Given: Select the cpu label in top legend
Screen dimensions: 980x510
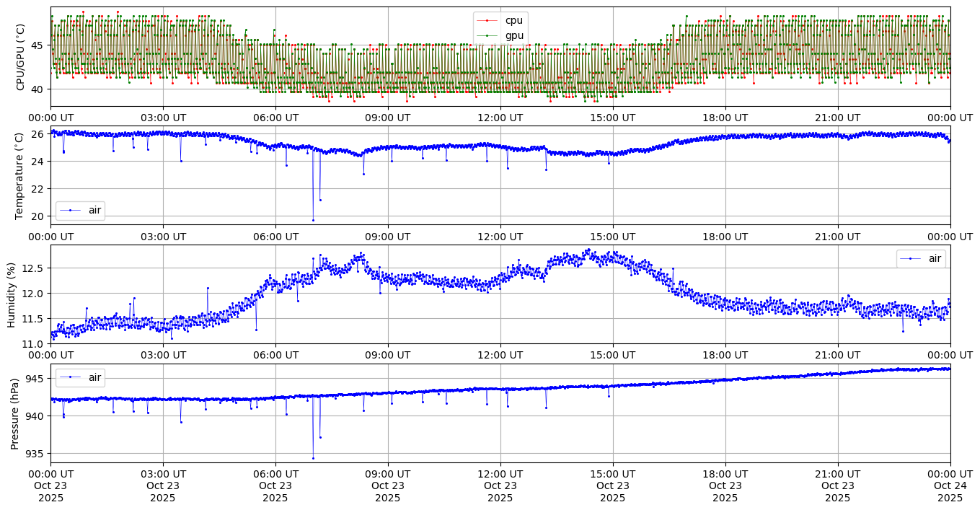Looking at the screenshot, I should pos(513,21).
